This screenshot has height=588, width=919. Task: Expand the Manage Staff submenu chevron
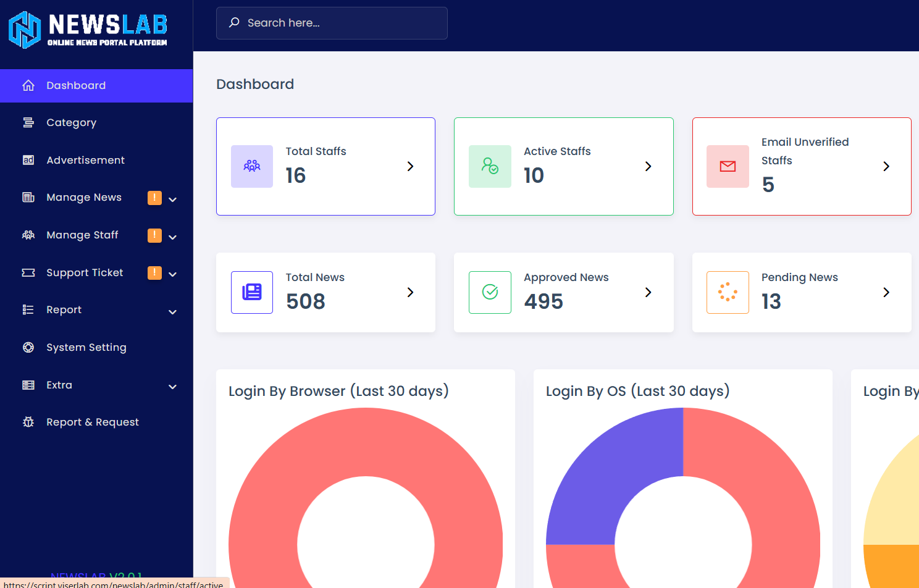(173, 237)
